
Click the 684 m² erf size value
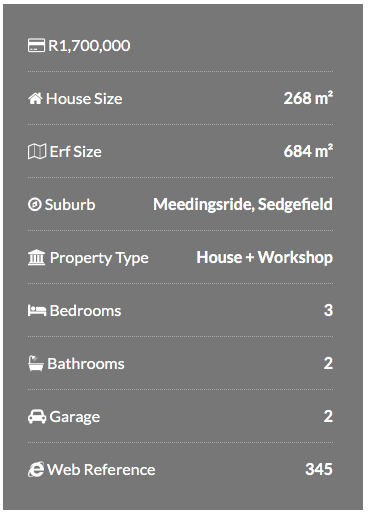point(308,151)
